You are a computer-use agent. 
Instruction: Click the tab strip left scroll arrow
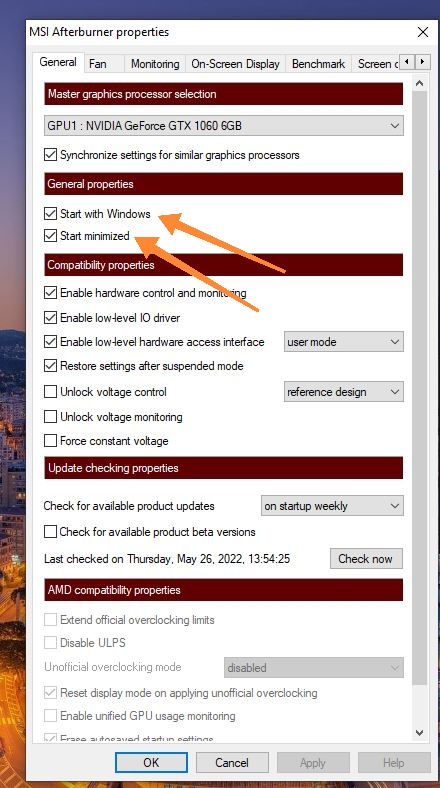tap(407, 62)
